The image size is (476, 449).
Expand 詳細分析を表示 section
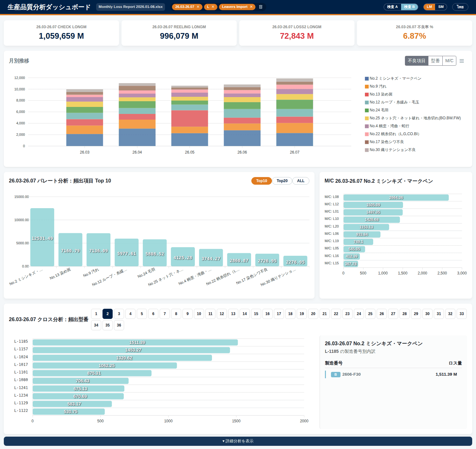238,441
